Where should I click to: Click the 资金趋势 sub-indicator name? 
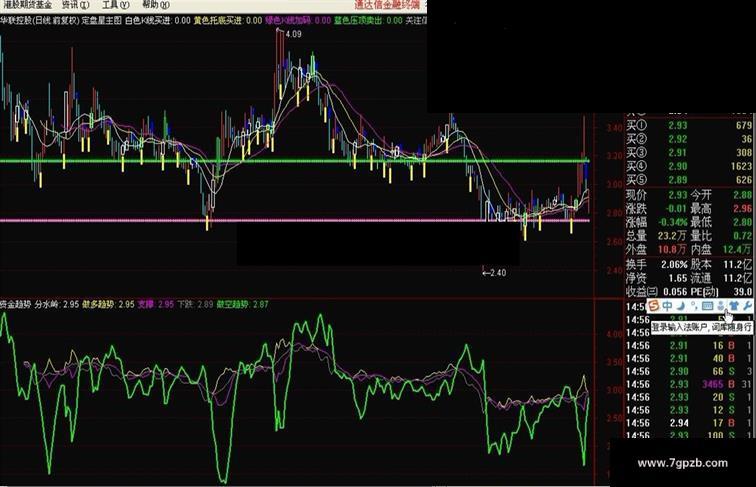(x=16, y=305)
